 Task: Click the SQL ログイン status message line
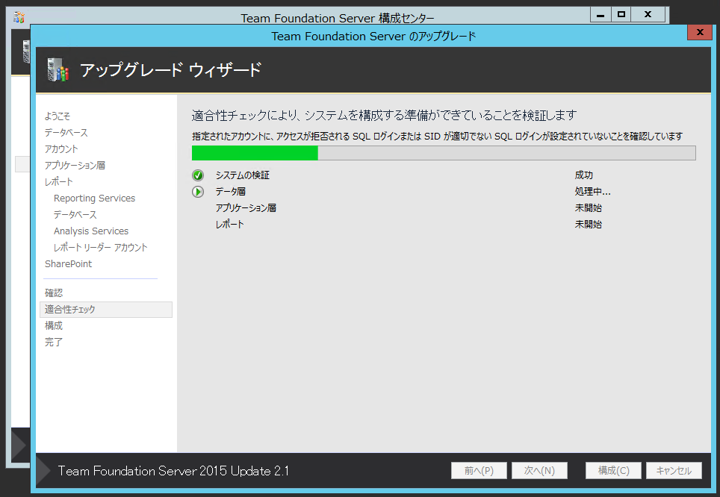(437, 136)
